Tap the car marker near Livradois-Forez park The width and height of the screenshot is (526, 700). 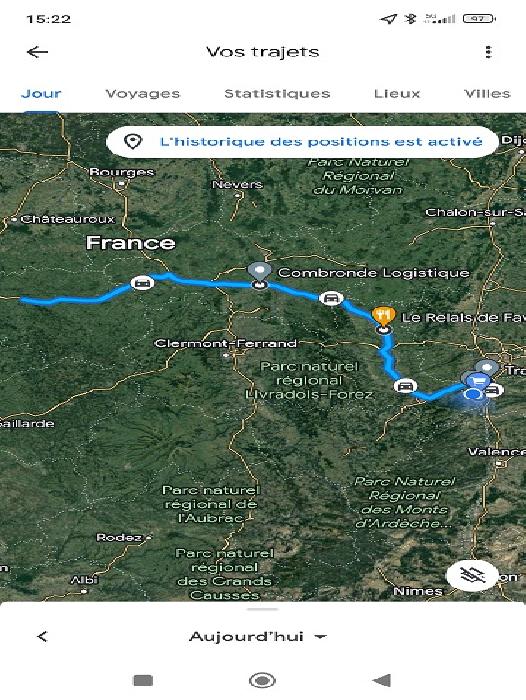405,386
